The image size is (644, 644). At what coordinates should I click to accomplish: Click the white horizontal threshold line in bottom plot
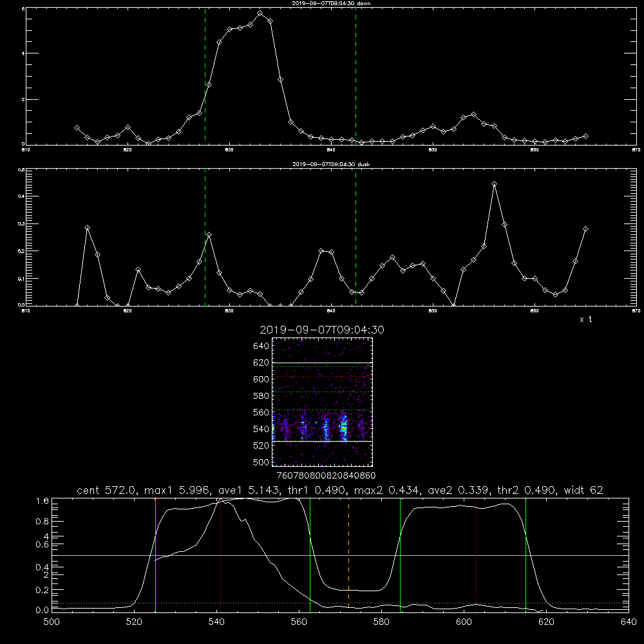tap(340, 555)
